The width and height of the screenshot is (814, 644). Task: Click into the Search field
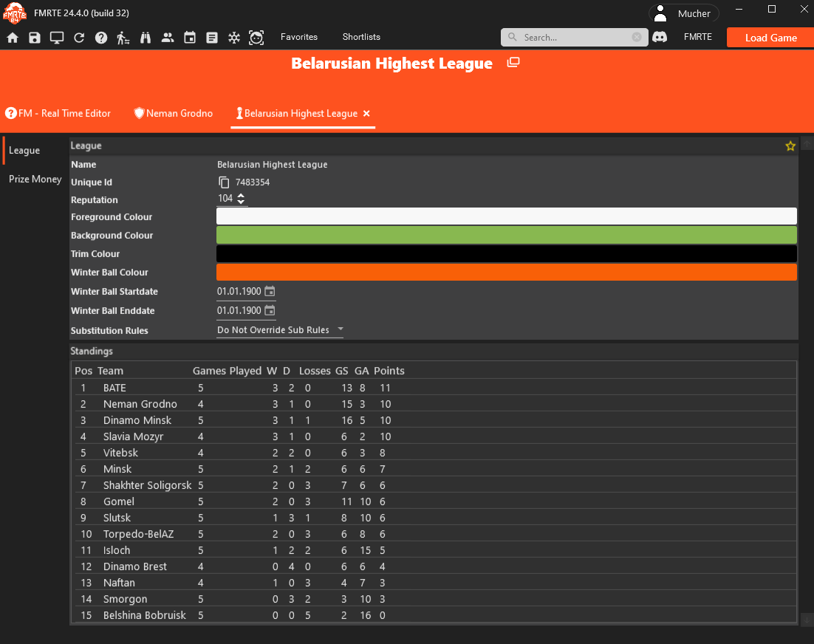coord(574,38)
